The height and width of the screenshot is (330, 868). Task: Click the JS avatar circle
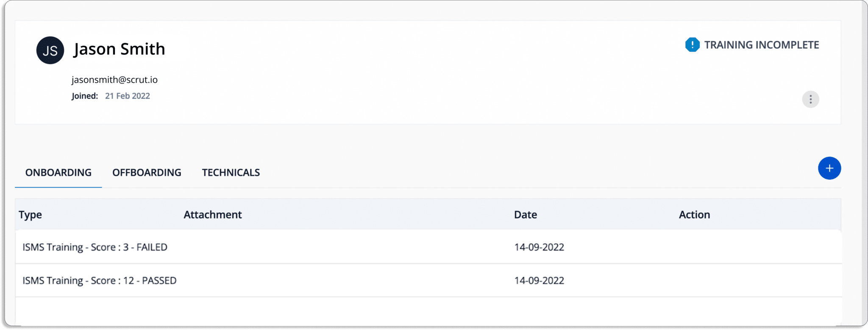coord(50,50)
